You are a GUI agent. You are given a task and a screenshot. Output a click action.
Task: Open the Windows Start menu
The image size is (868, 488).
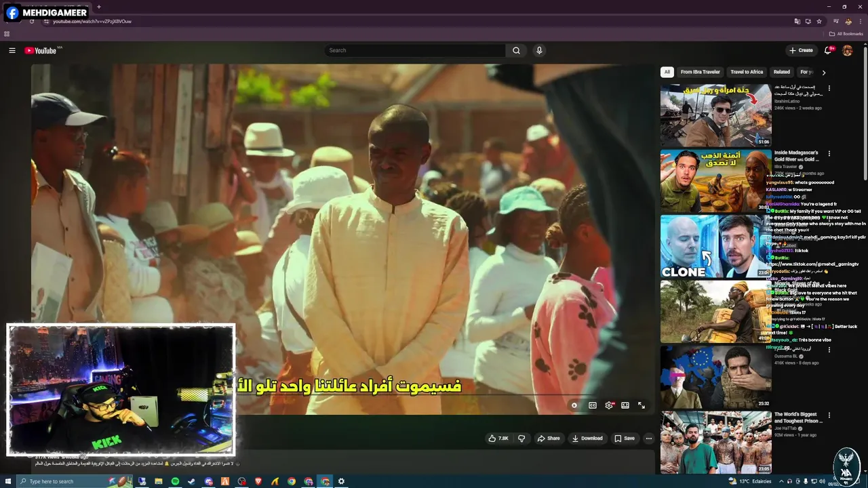point(7,481)
